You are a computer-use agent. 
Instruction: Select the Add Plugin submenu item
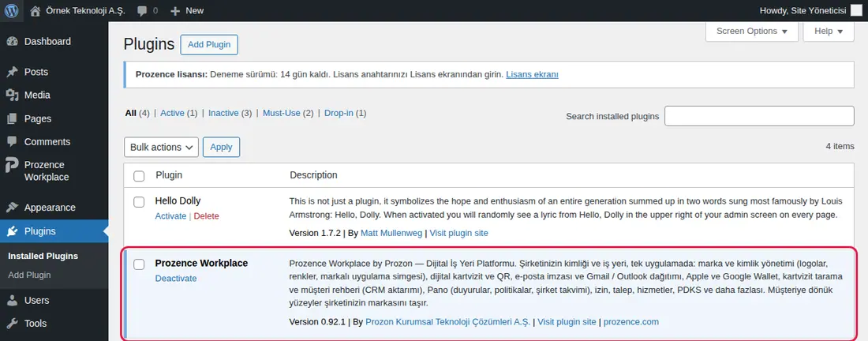[29, 275]
